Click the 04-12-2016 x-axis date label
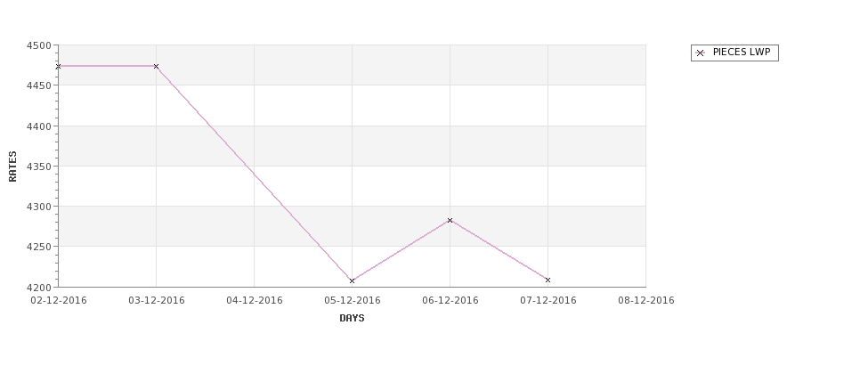This screenshot has height=382, width=868. [x=255, y=301]
